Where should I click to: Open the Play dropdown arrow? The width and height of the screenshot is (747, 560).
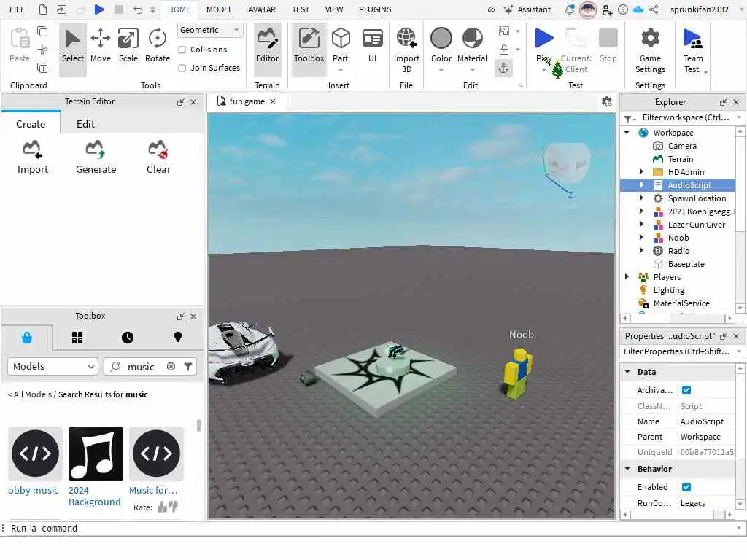pyautogui.click(x=544, y=70)
